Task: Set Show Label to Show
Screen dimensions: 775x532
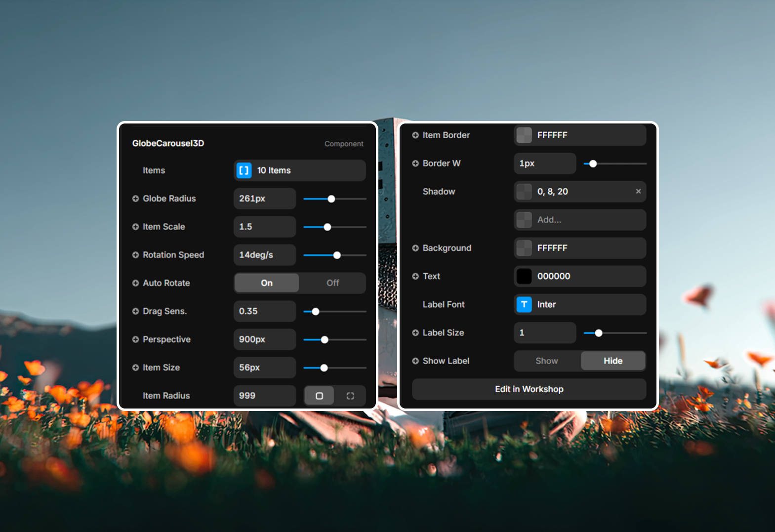Action: (547, 361)
